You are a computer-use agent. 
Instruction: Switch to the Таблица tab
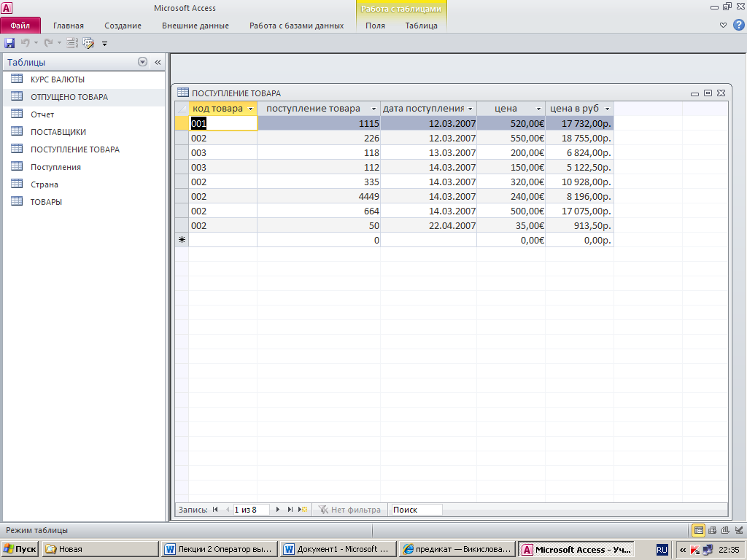pyautogui.click(x=421, y=26)
